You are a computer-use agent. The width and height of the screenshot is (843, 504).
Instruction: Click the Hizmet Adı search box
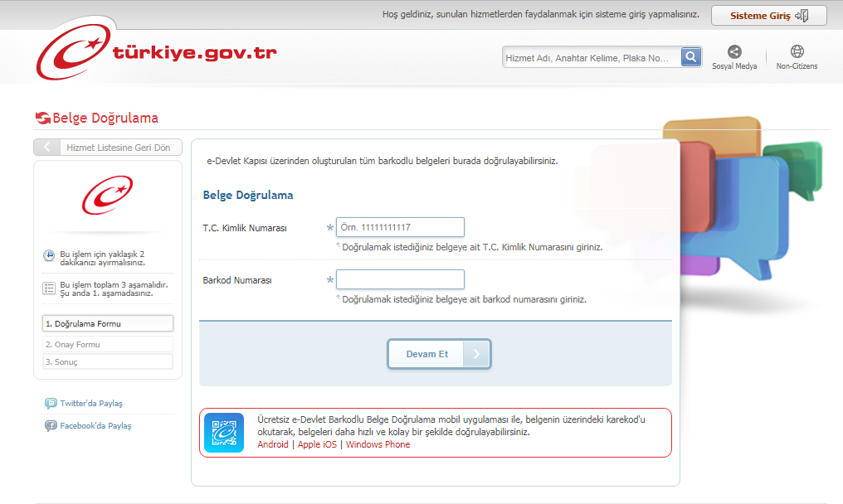click(591, 57)
